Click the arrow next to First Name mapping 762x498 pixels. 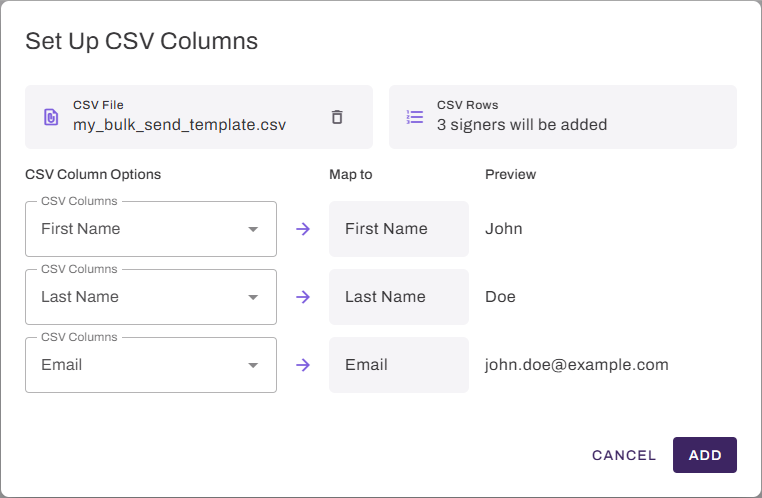(x=303, y=229)
